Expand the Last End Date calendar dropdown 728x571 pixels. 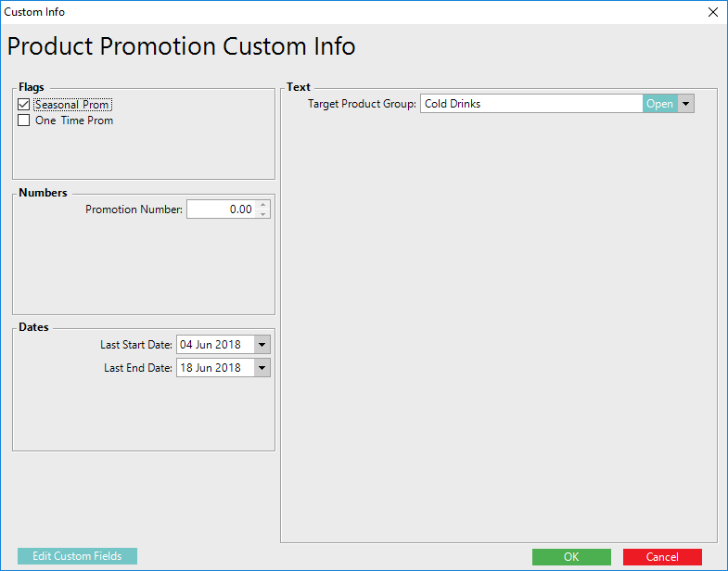click(x=262, y=368)
